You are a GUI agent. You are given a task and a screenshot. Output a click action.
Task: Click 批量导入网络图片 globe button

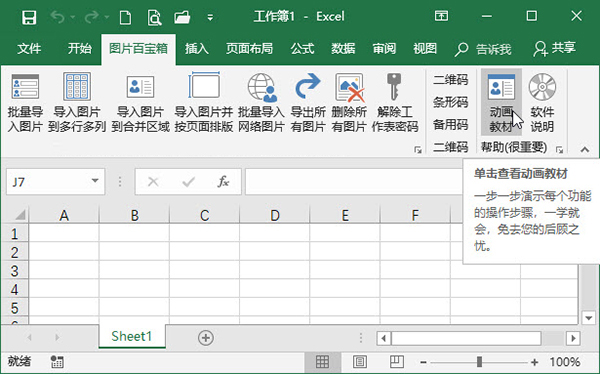pos(261,103)
